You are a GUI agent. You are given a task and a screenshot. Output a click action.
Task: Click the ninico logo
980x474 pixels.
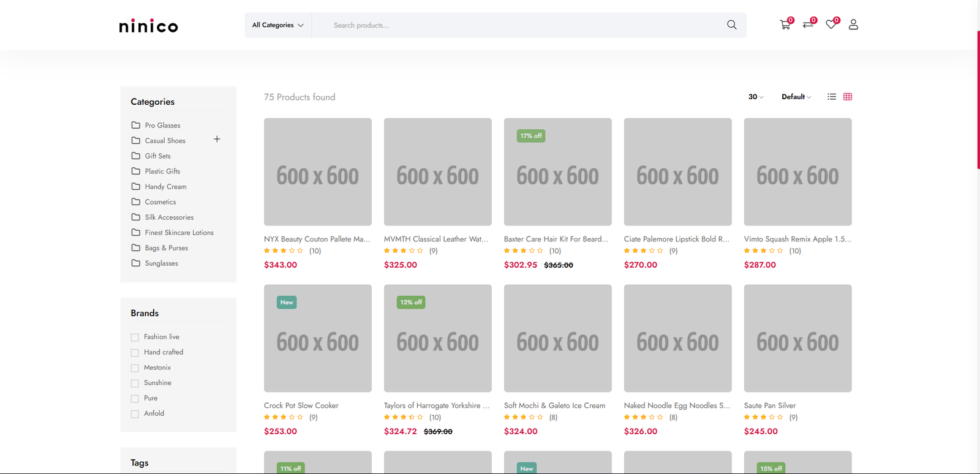pyautogui.click(x=148, y=26)
